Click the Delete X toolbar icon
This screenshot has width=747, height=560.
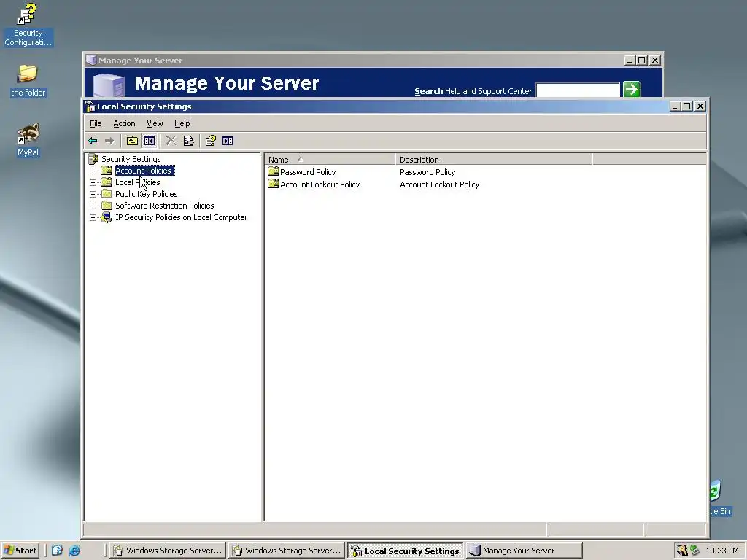click(171, 141)
